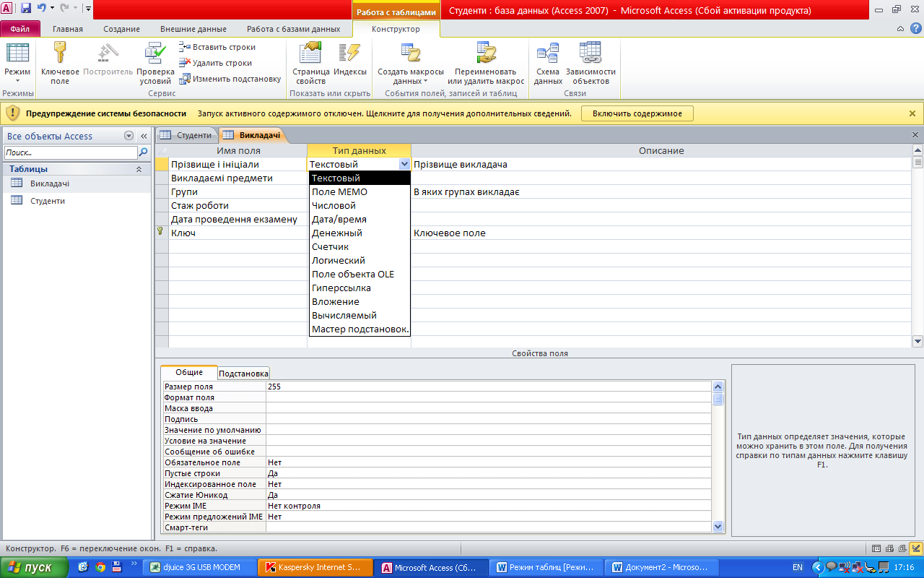Choose Дата/время from data type list
Viewport: 924px width, 578px height.
[359, 219]
